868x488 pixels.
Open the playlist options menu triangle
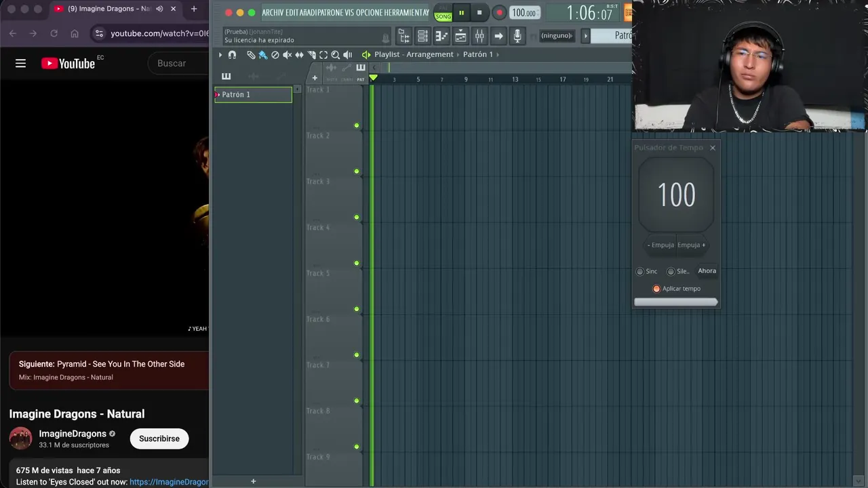coord(220,54)
